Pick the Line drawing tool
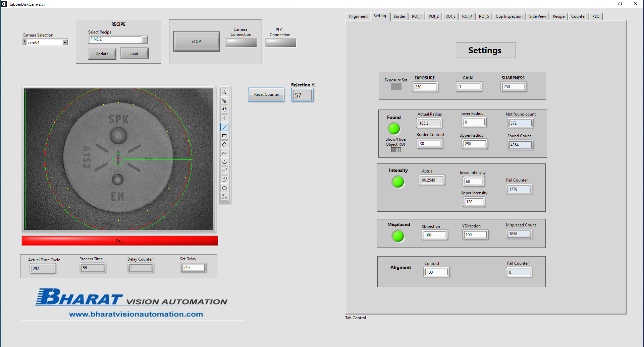Screen dimensions: 644x347 [x=224, y=127]
